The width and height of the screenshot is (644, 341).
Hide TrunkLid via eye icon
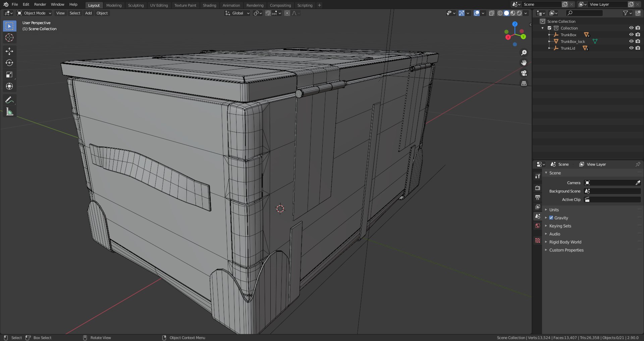(x=631, y=48)
